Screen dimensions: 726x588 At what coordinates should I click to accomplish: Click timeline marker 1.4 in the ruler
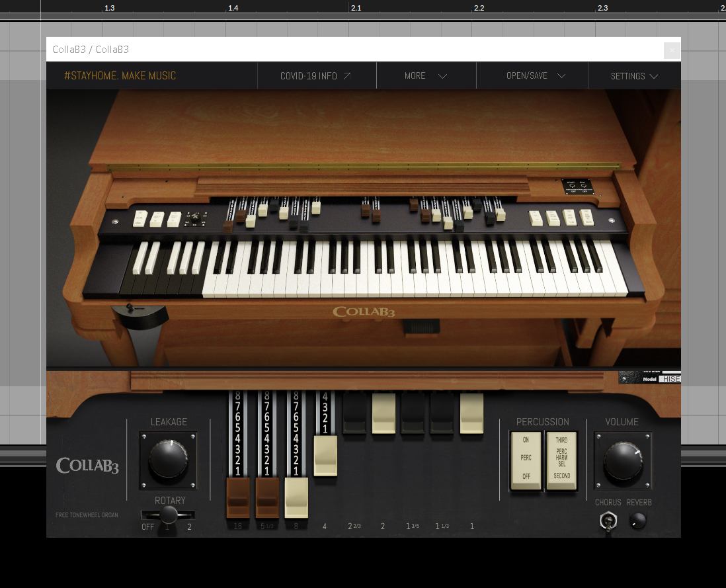[233, 8]
